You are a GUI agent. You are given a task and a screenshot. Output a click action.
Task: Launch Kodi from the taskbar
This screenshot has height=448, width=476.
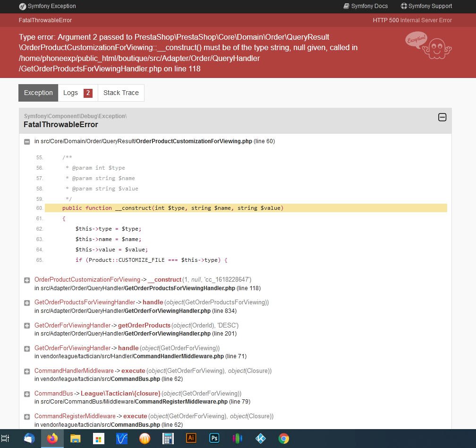pos(261,438)
